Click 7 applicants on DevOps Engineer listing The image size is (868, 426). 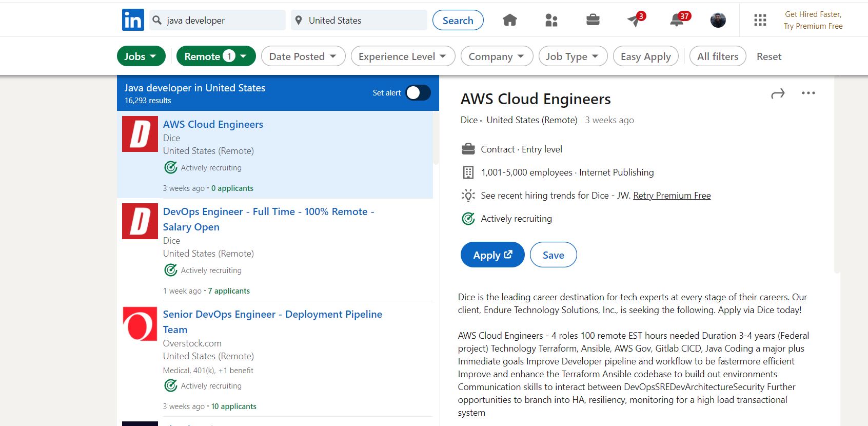pyautogui.click(x=229, y=291)
